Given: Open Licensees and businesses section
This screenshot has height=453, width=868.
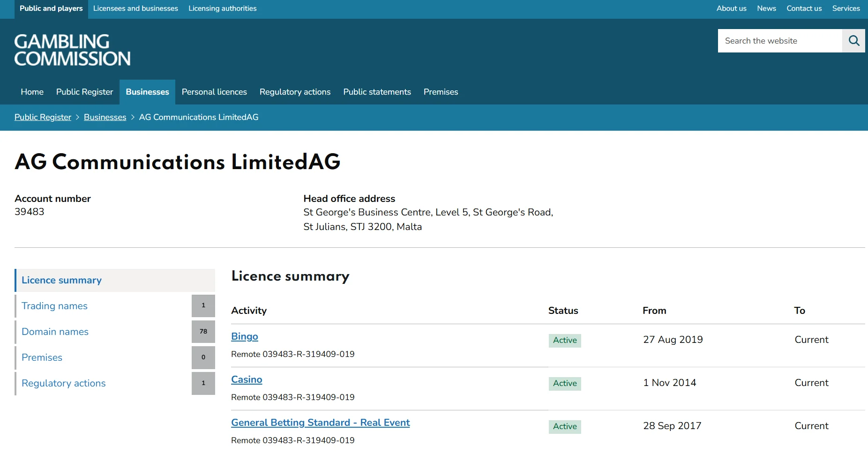Looking at the screenshot, I should (135, 8).
